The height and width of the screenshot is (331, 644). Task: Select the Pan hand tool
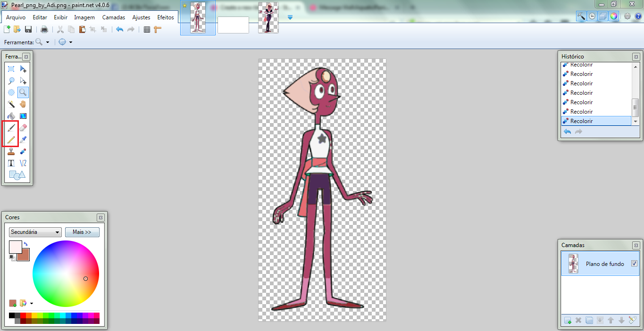pyautogui.click(x=23, y=104)
